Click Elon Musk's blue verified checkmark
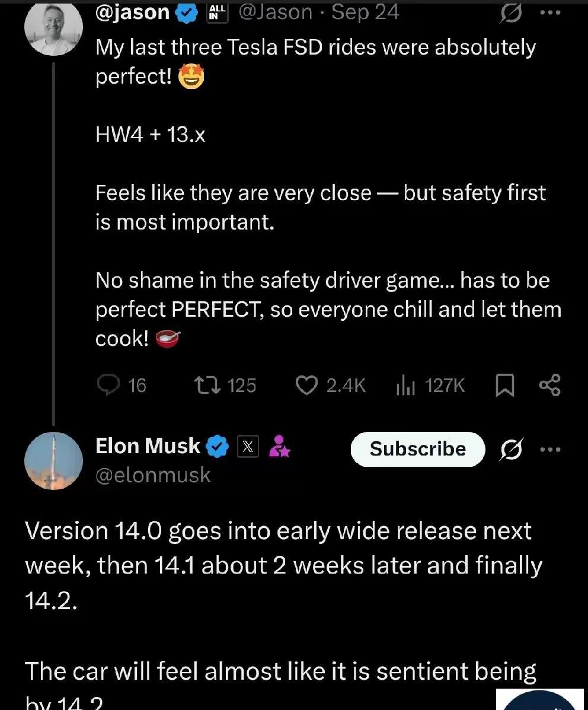 click(217, 447)
